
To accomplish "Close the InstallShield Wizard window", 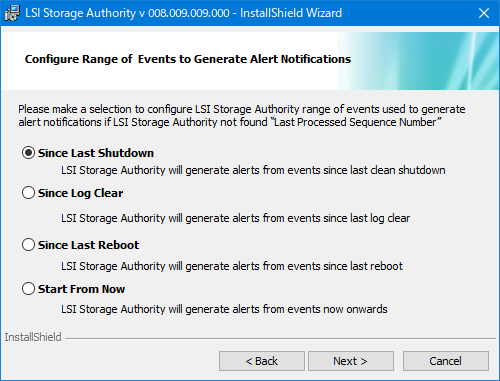I will pyautogui.click(x=484, y=13).
